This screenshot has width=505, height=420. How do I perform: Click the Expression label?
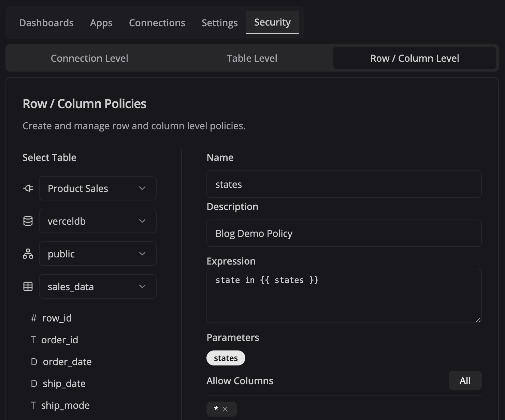coord(231,261)
